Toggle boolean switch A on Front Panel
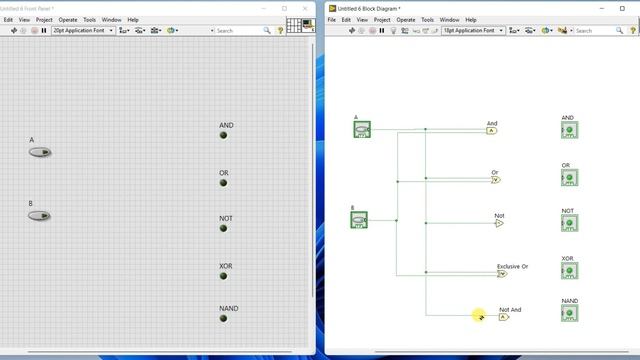The image size is (640, 360). [40, 152]
